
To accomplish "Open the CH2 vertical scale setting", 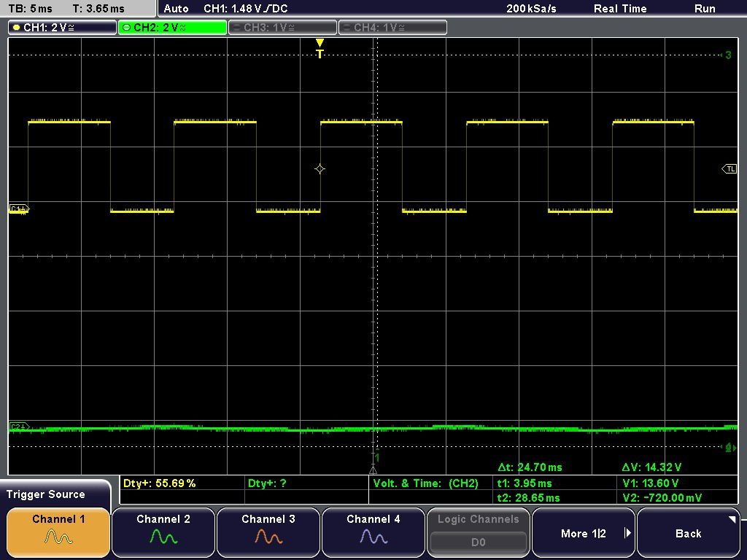I will (171, 27).
